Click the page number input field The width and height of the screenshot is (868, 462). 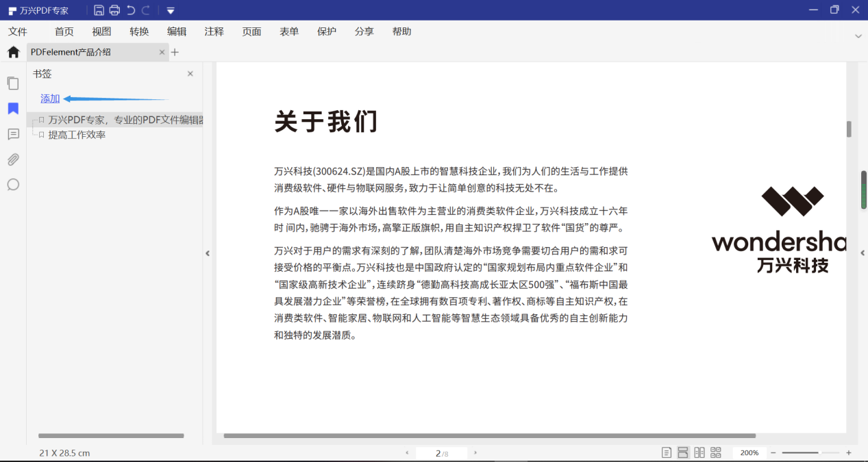(x=441, y=453)
